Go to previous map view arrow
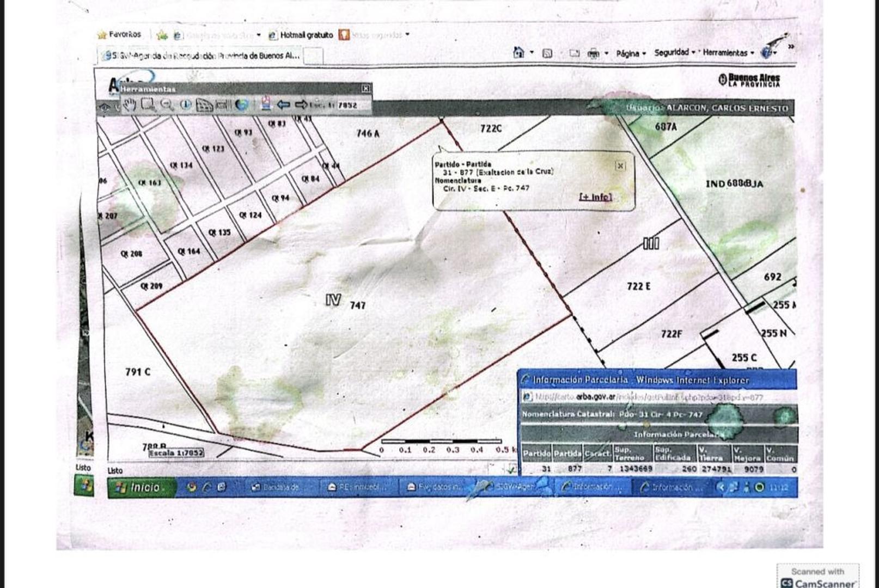 283,105
